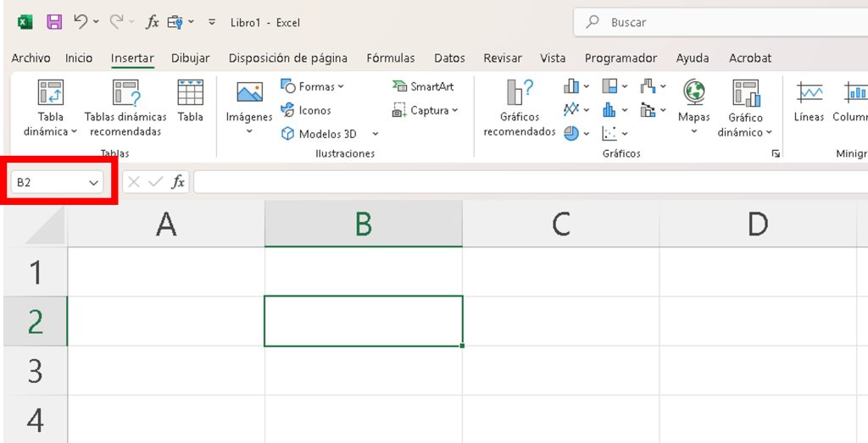
Task: Open the Name Box dropdown arrow
Action: [x=93, y=182]
